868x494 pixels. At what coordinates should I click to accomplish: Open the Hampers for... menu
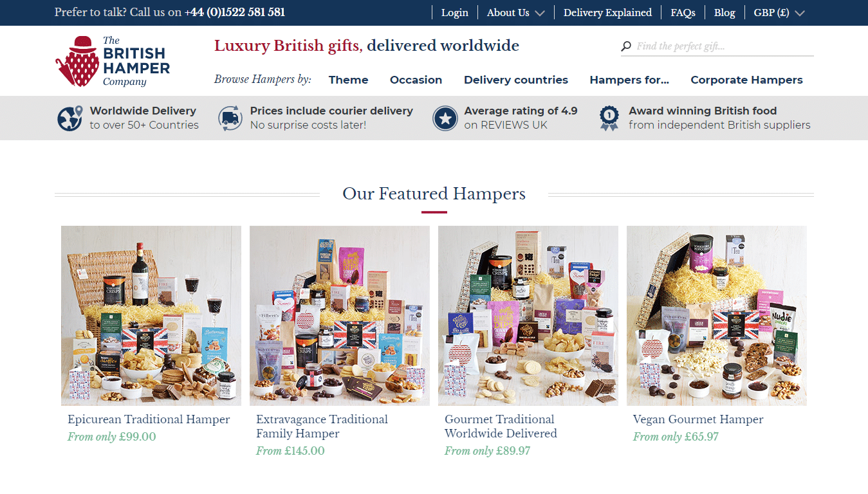coord(629,80)
